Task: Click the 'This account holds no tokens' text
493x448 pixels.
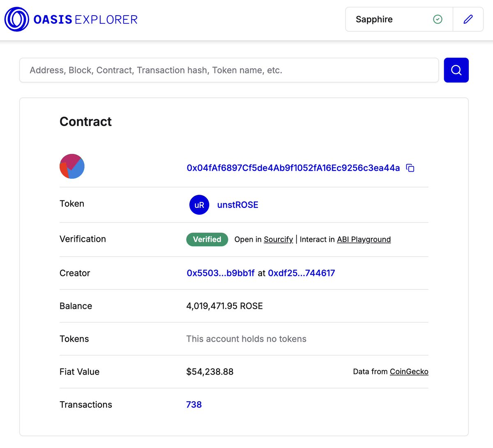Action: tap(246, 339)
